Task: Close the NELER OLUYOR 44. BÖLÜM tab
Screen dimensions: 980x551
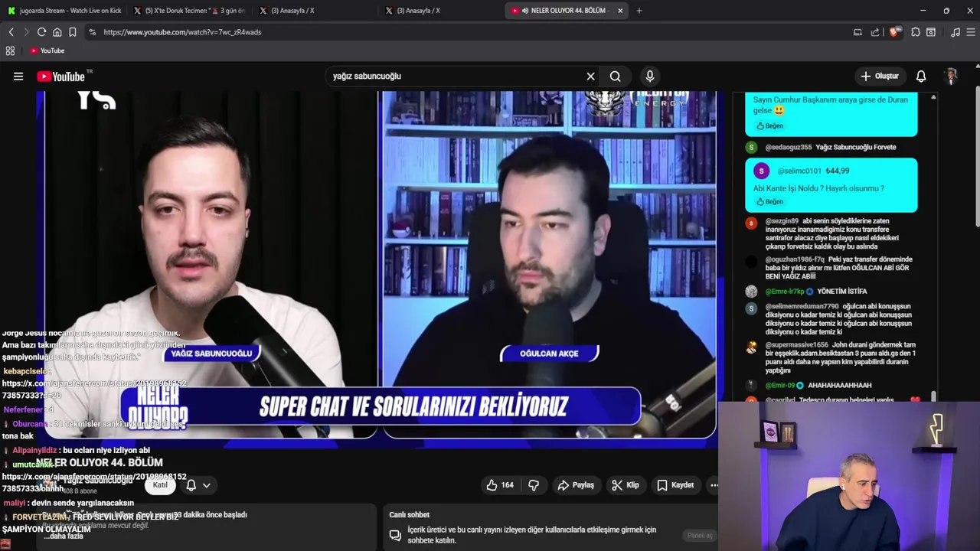Action: [620, 11]
